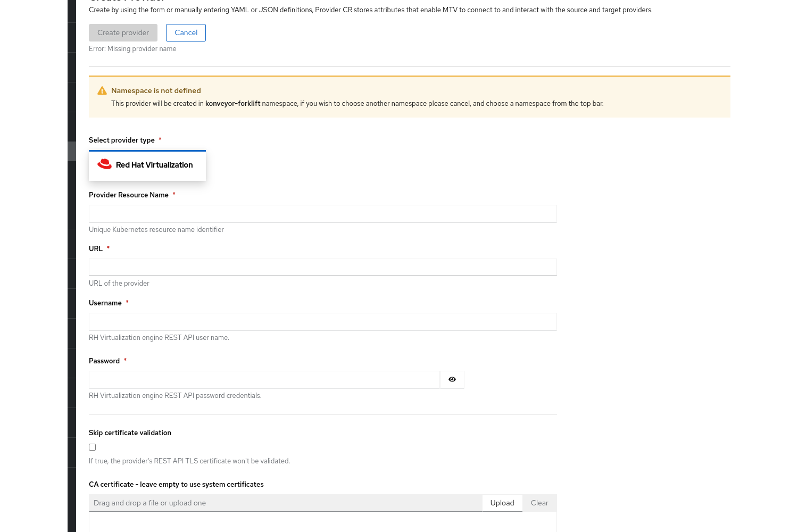Select the Red Hat Virtualization provider card title
Screen dimensions: 798x532
pos(154,165)
